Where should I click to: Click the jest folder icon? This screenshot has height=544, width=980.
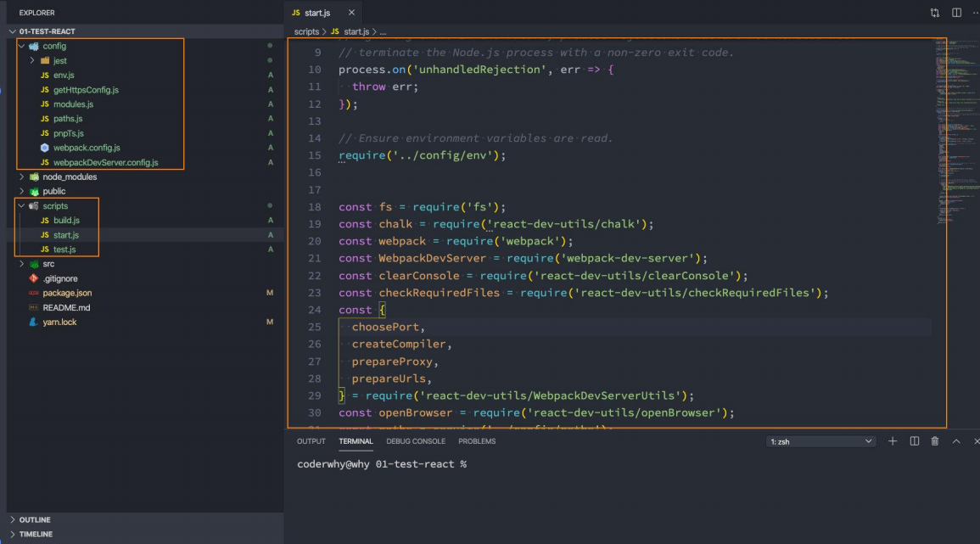click(x=45, y=60)
